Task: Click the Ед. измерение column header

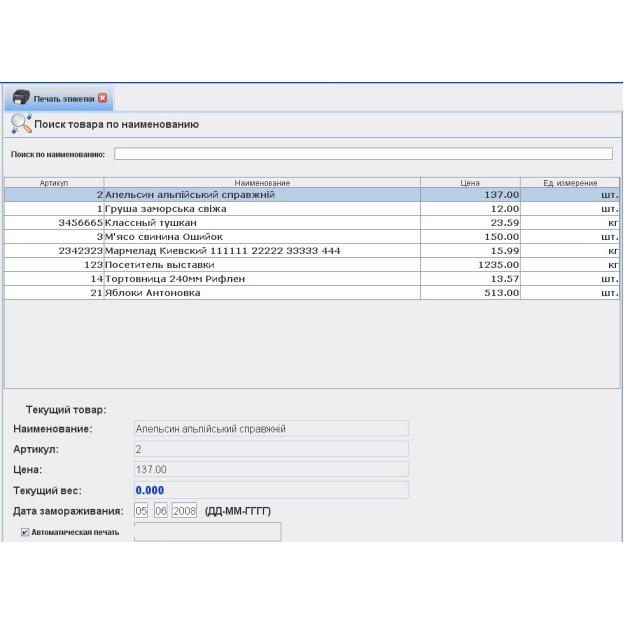Action: (x=570, y=183)
